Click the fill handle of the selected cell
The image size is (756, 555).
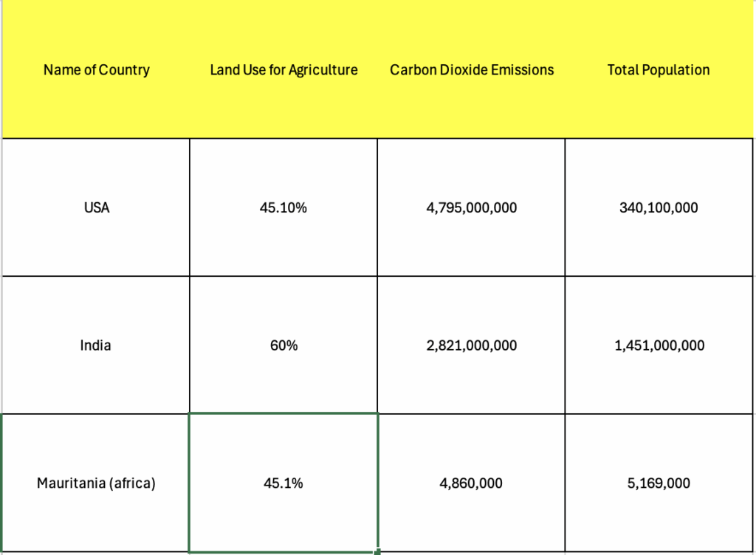pyautogui.click(x=377, y=551)
